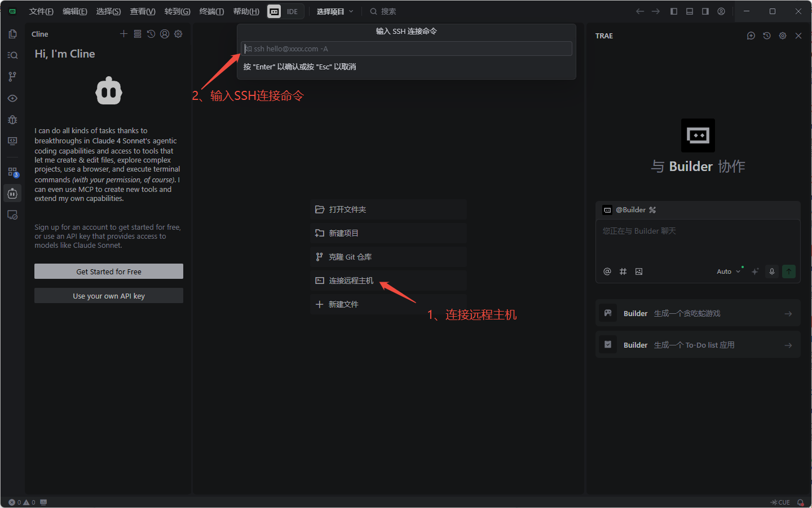Open the Auto model selector dropdown
The image size is (812, 508).
click(729, 271)
